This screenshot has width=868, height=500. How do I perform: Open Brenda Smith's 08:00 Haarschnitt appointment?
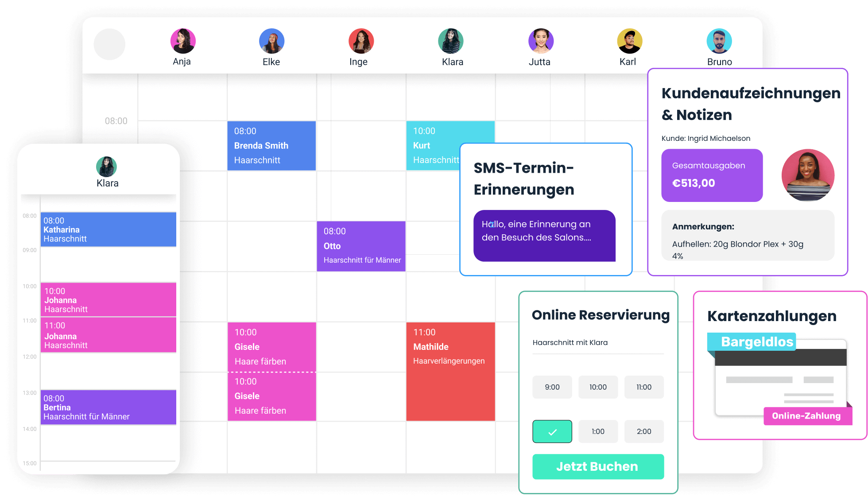[271, 146]
